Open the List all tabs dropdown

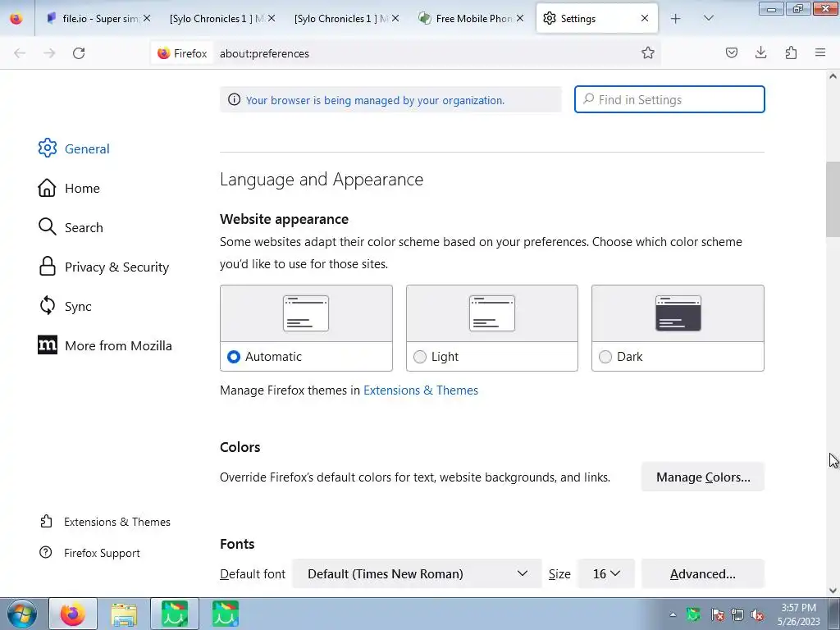708,19
